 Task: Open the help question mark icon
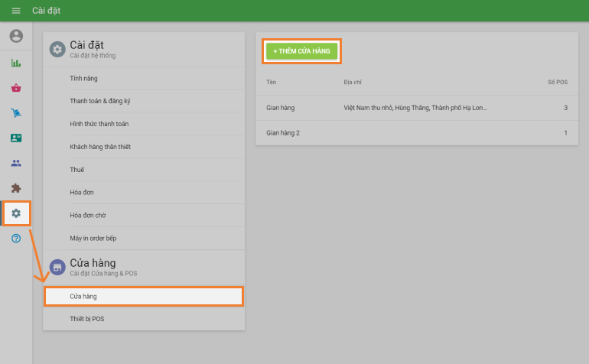pyautogui.click(x=16, y=239)
